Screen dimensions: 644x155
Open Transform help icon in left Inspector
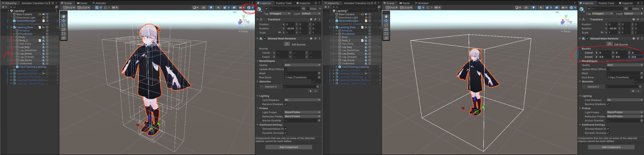(311, 19)
